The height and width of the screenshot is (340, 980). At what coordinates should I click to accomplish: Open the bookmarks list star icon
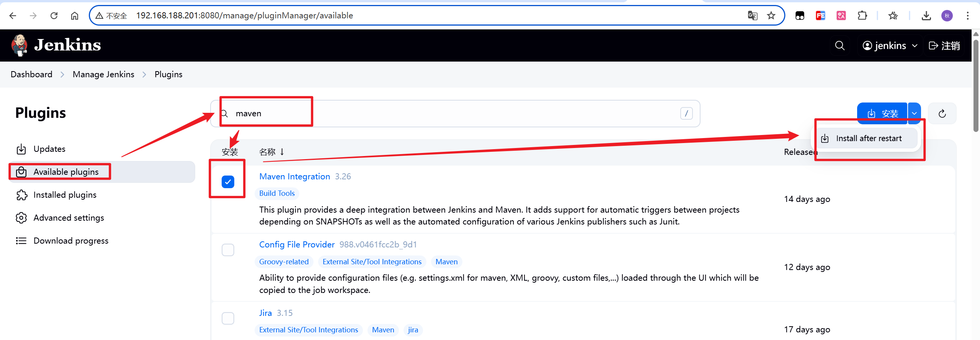(893, 16)
